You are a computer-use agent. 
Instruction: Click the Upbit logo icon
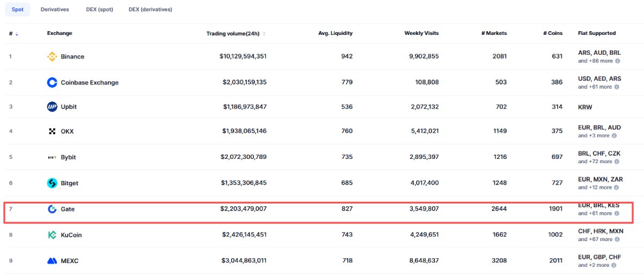coord(52,107)
